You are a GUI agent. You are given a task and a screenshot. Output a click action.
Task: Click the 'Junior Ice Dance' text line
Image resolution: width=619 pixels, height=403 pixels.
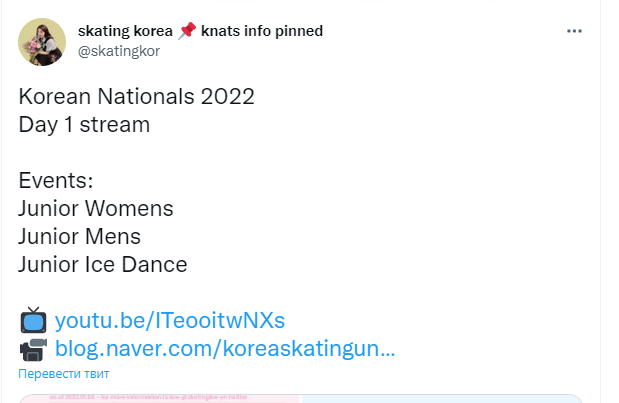102,265
